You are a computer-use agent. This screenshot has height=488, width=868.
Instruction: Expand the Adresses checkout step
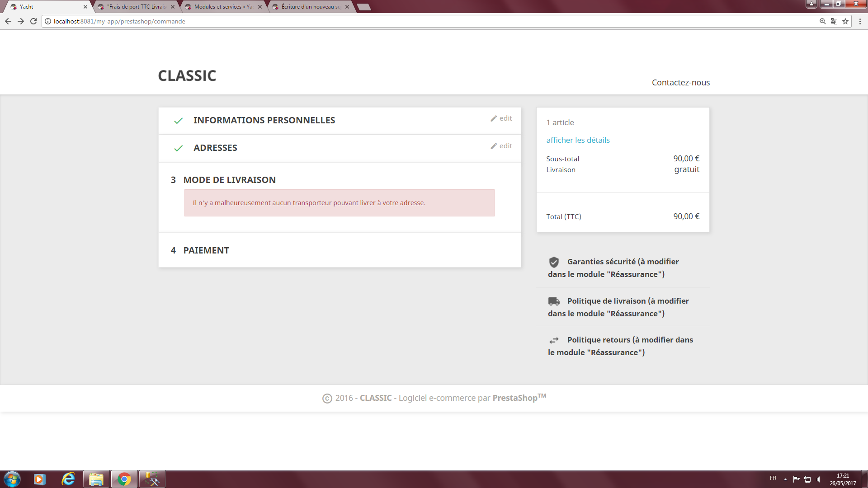point(215,148)
